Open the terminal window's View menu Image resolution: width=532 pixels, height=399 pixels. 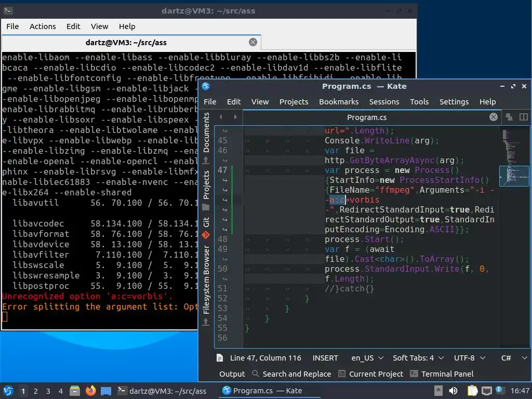99,26
